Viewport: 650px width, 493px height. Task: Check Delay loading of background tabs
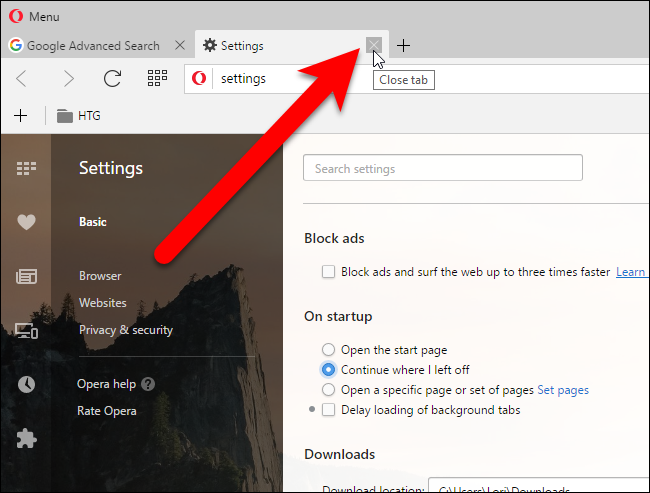(328, 410)
